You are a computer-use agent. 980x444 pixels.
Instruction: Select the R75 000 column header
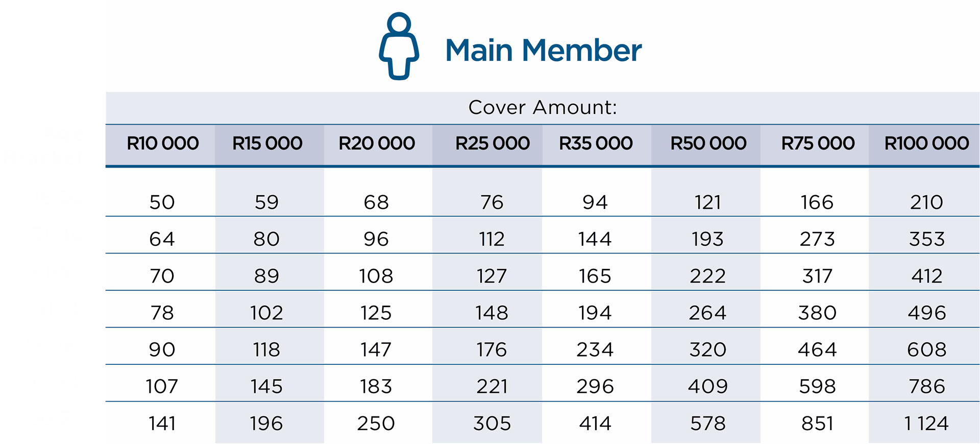tap(818, 144)
